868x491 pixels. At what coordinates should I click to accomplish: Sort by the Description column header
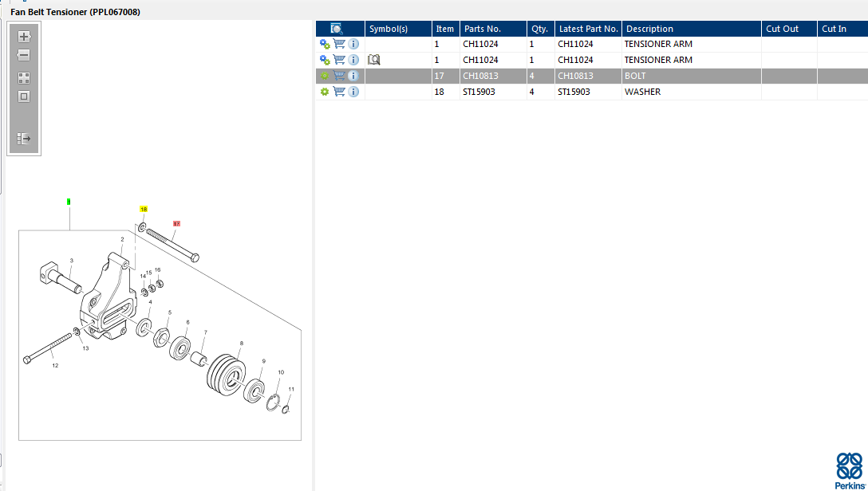[x=692, y=29]
